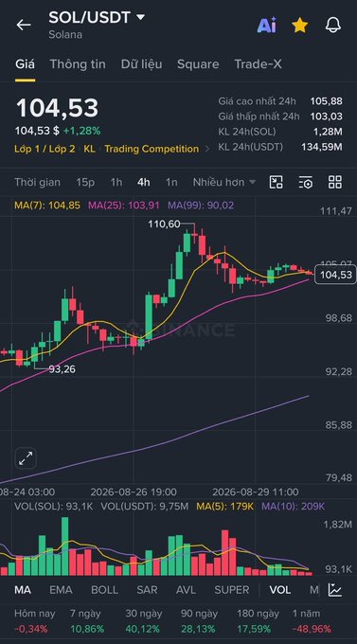Toggle the AVL indicator
357x644 pixels.
click(187, 590)
